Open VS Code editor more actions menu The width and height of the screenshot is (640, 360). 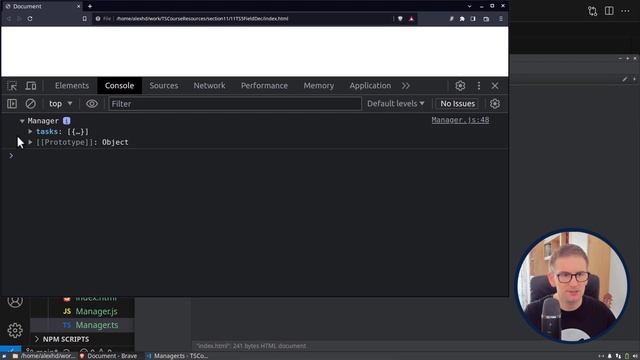tap(625, 11)
